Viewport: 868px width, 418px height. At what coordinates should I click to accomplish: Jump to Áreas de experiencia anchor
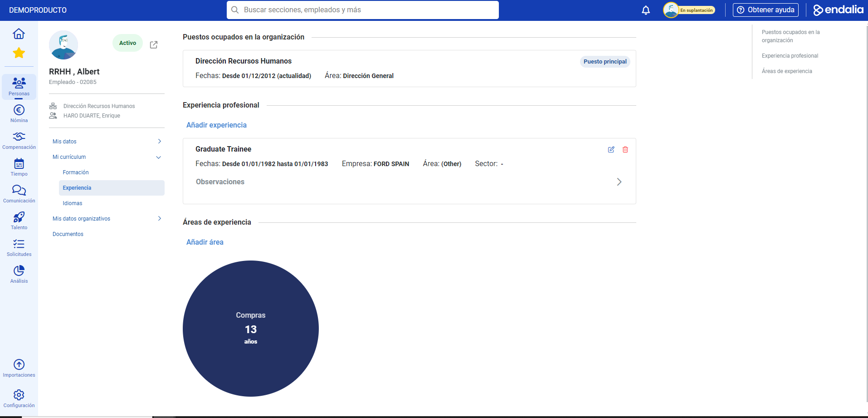[x=787, y=71]
